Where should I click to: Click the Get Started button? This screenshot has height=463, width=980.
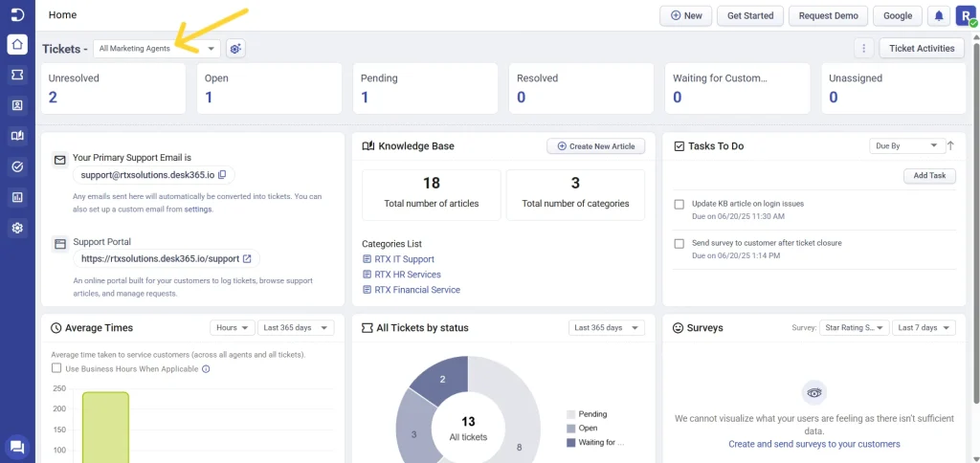(x=750, y=15)
